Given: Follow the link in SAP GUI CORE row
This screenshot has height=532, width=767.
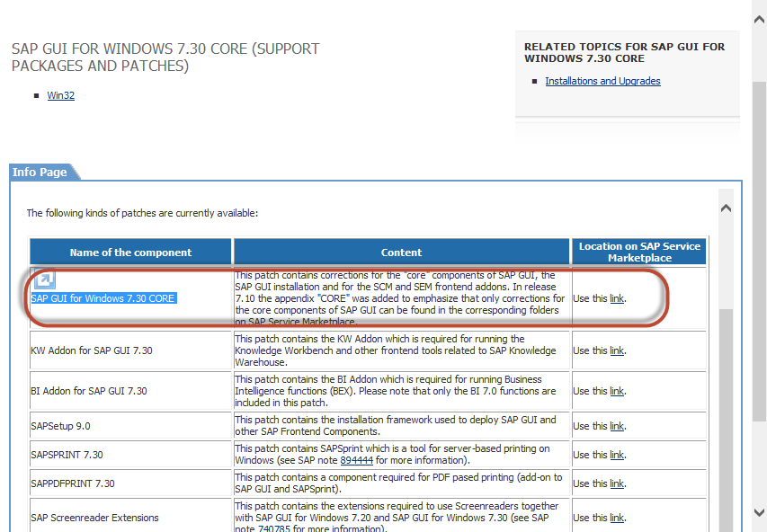Looking at the screenshot, I should pos(617,298).
